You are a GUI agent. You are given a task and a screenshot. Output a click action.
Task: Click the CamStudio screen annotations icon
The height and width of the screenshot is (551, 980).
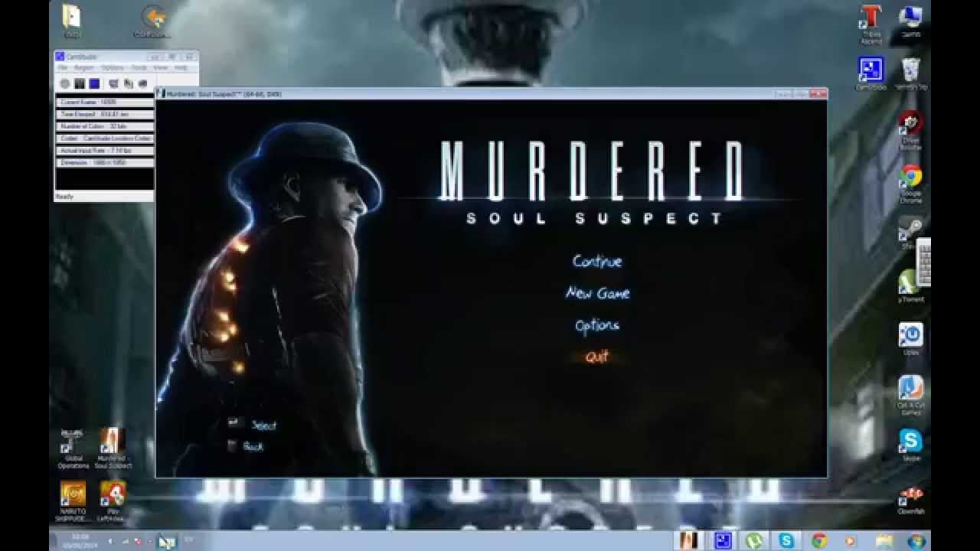click(128, 83)
